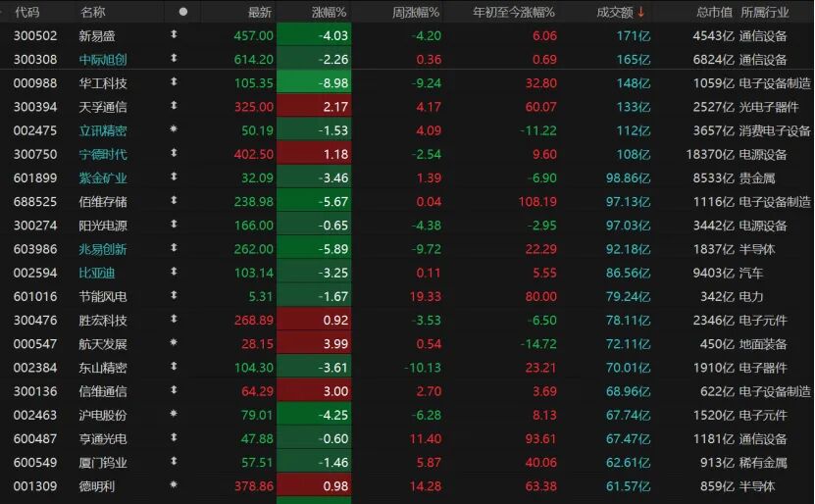Select stock code 688525
The image size is (815, 504).
(35, 202)
